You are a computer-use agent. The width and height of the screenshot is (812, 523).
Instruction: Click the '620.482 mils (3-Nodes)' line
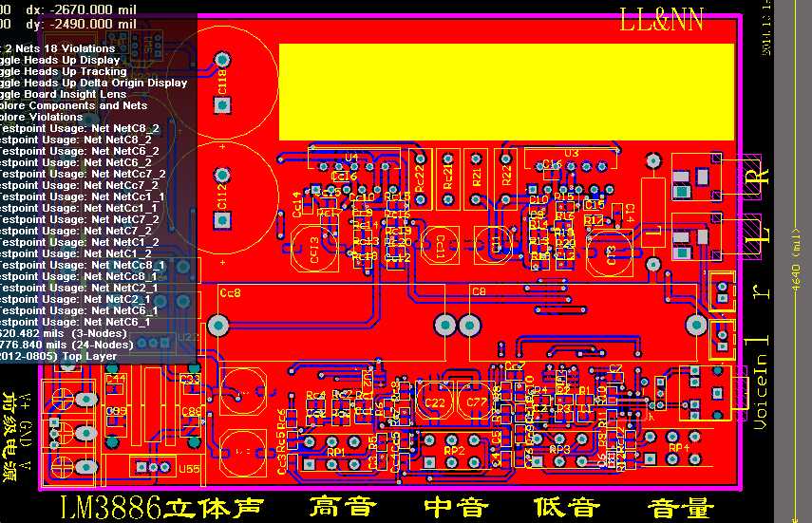pos(64,333)
